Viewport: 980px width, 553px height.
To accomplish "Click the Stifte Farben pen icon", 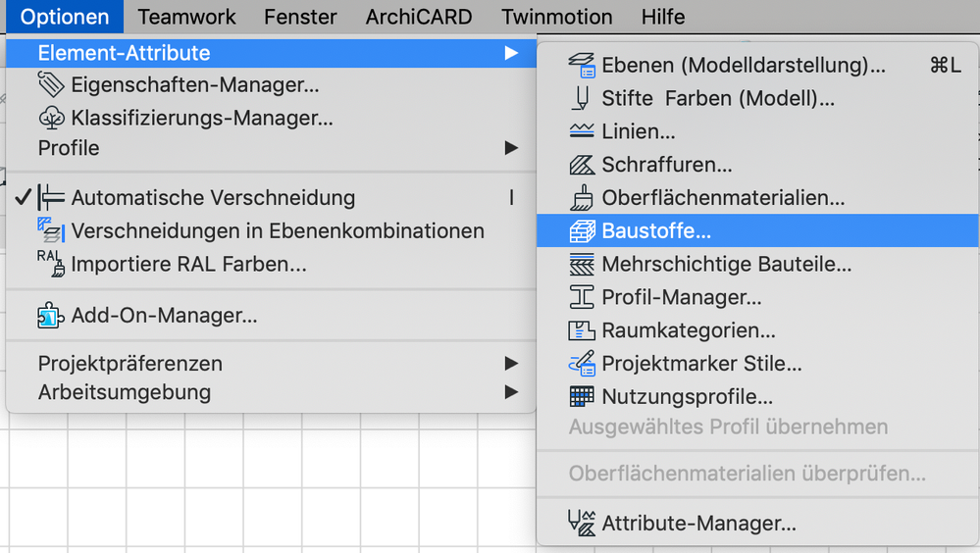I will tap(582, 99).
